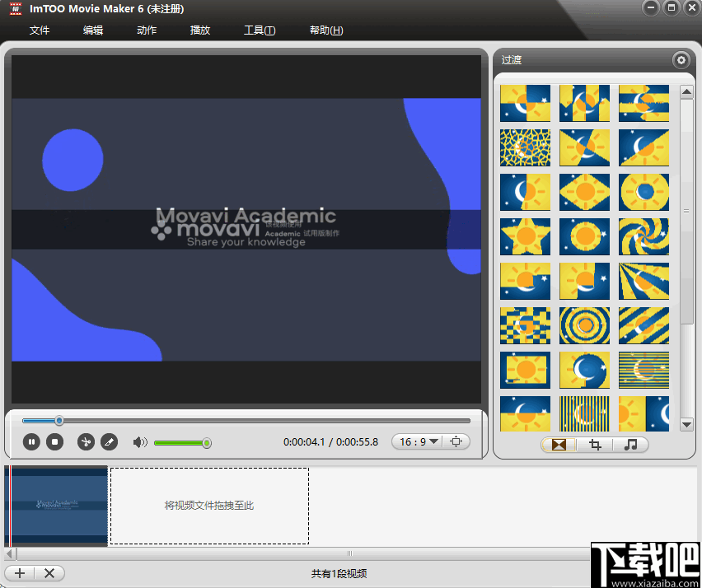702x588 pixels.
Task: Click the add video plus button
Action: click(x=19, y=573)
